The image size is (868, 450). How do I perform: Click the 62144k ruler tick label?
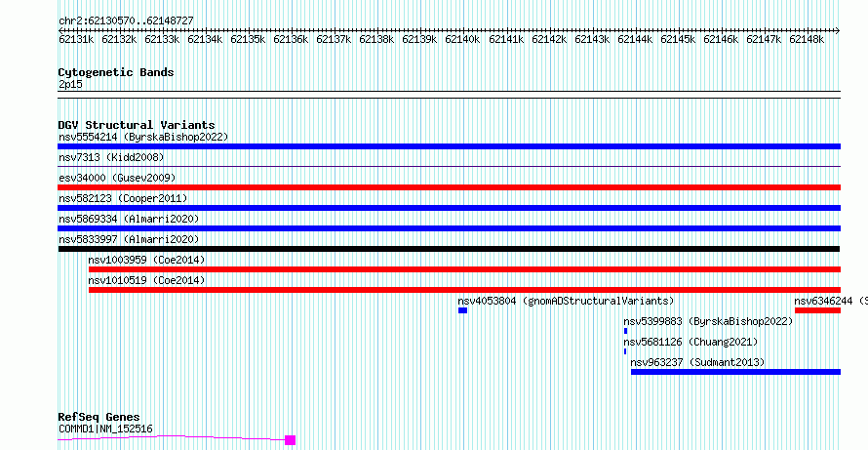click(636, 40)
